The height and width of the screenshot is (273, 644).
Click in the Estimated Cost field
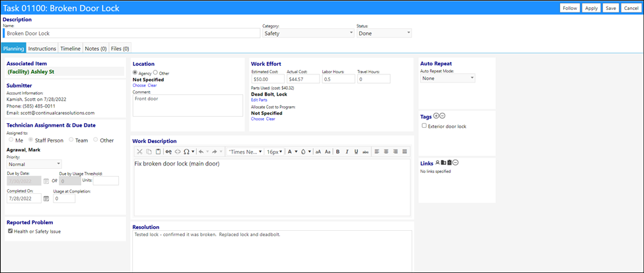coord(268,78)
